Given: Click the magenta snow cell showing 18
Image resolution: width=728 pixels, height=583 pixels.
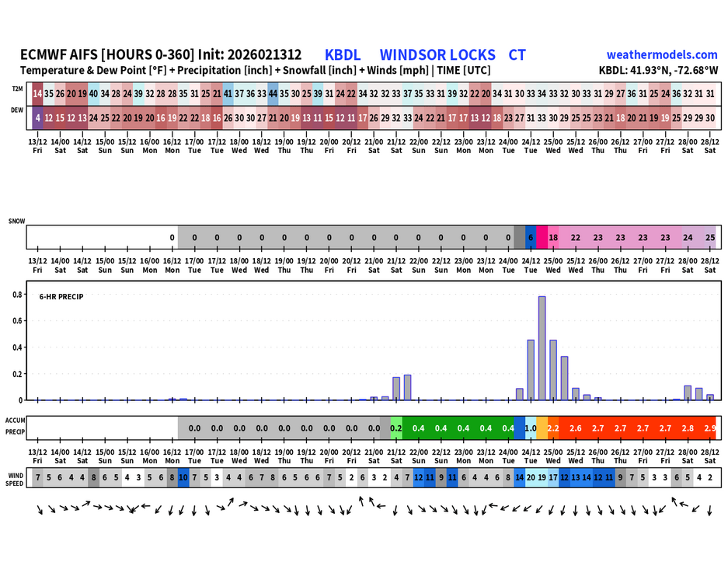Looking at the screenshot, I should click(553, 237).
